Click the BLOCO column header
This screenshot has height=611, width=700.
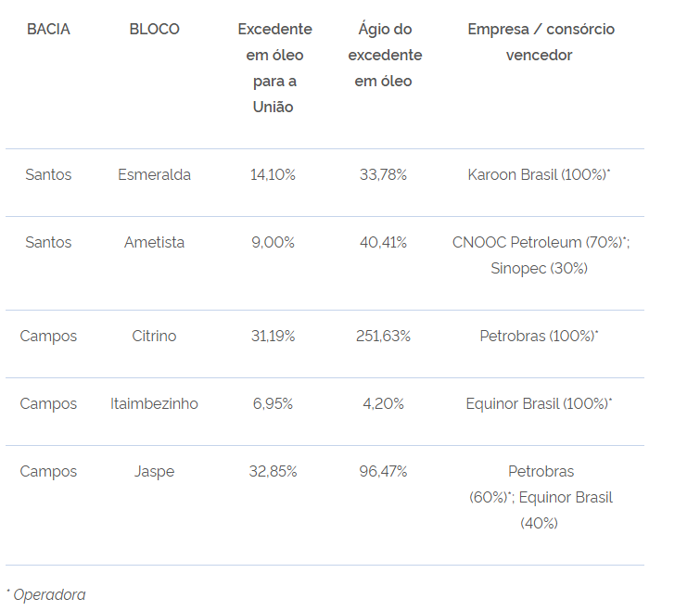[155, 30]
